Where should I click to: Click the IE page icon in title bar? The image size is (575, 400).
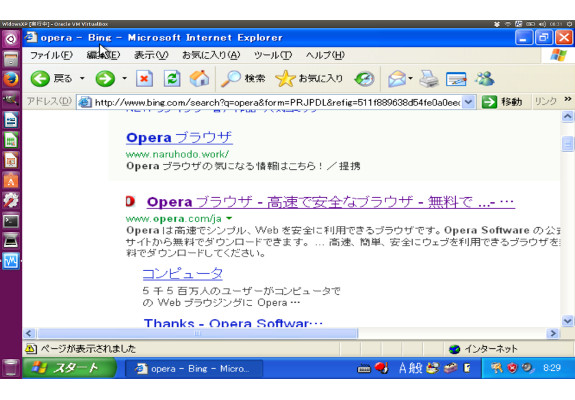click(x=31, y=37)
